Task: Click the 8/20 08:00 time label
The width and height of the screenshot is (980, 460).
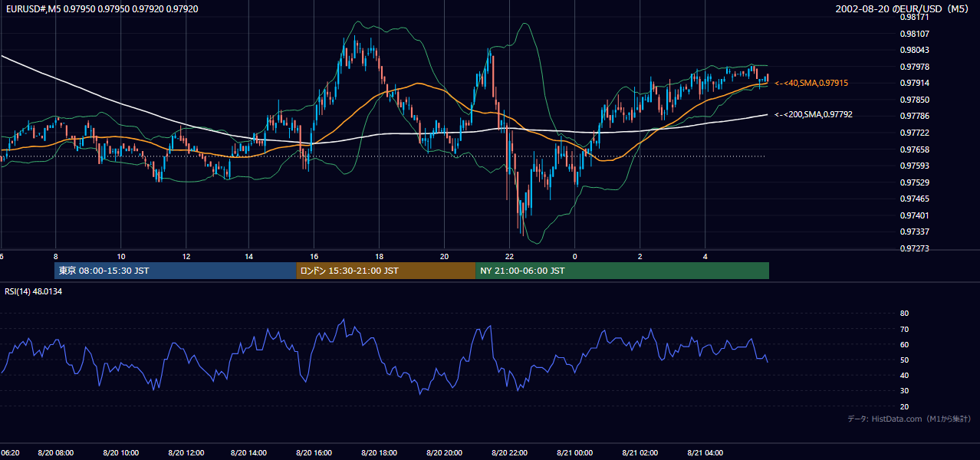Action: click(56, 452)
